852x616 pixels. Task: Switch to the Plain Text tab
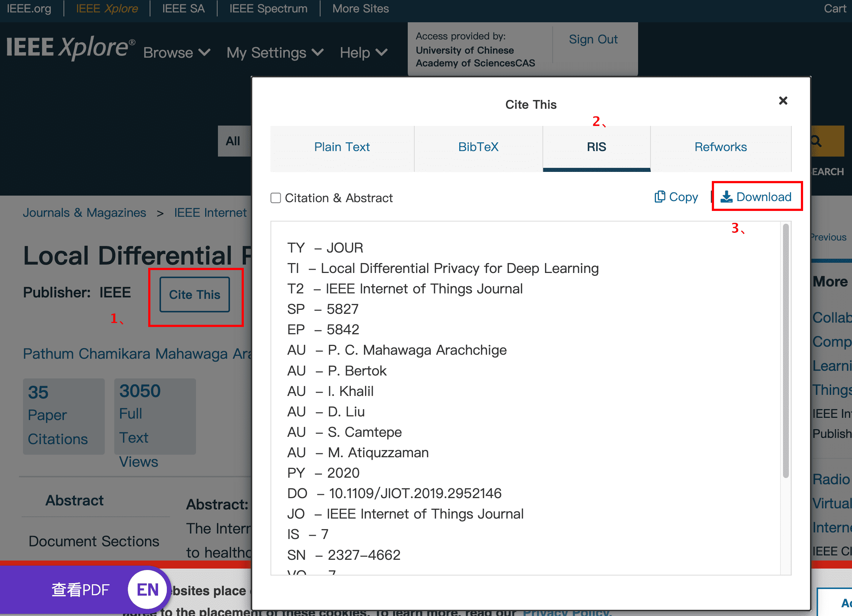(x=342, y=147)
